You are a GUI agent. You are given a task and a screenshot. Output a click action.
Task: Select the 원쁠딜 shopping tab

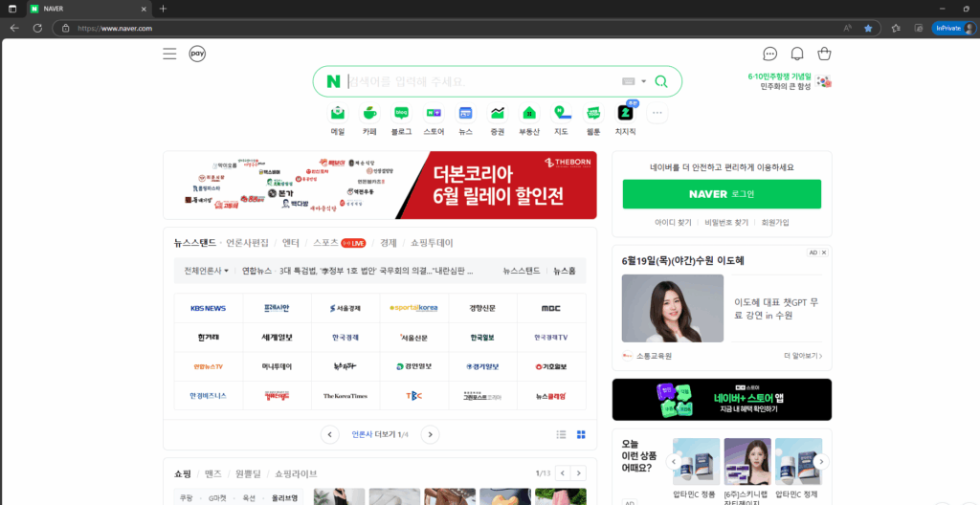(x=250, y=473)
